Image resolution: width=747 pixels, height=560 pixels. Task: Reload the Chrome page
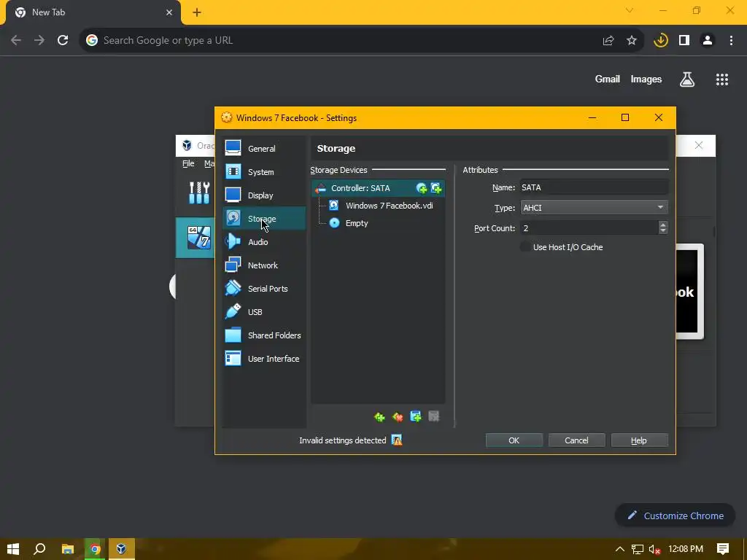[63, 41]
